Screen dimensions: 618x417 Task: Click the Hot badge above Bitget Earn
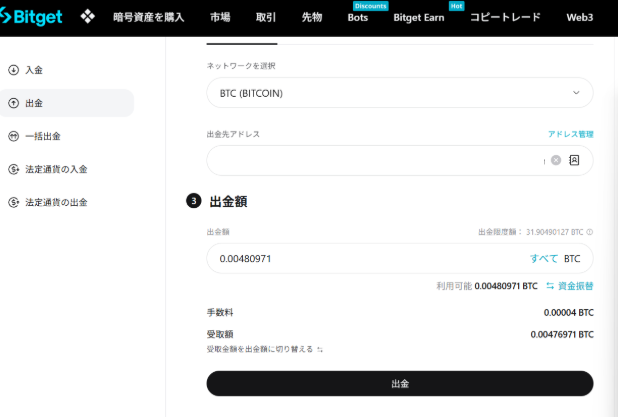click(x=456, y=6)
